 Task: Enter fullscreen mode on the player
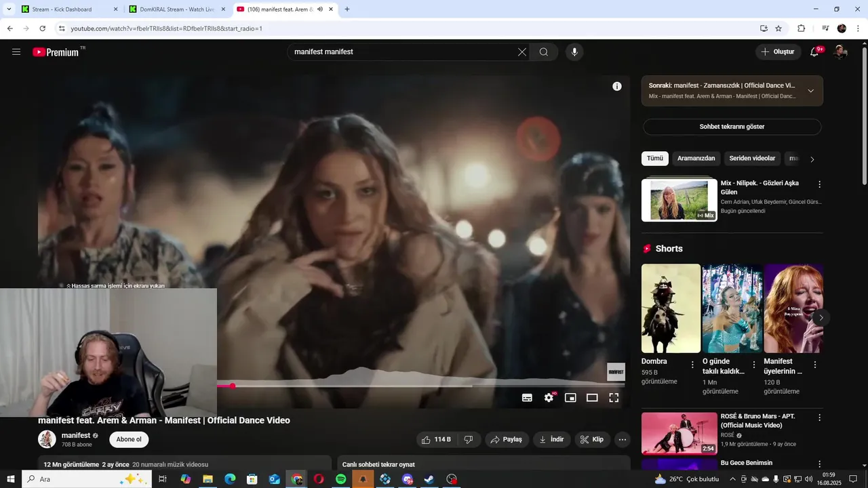pos(614,398)
